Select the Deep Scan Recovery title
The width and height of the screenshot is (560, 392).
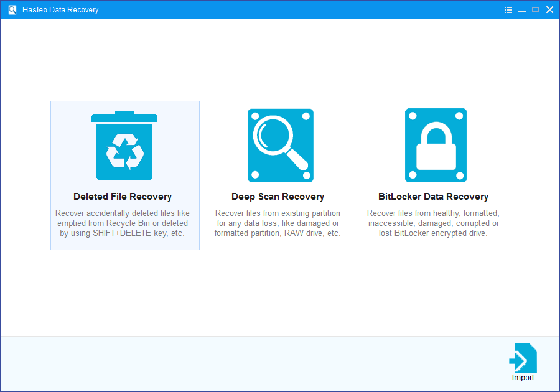point(278,197)
